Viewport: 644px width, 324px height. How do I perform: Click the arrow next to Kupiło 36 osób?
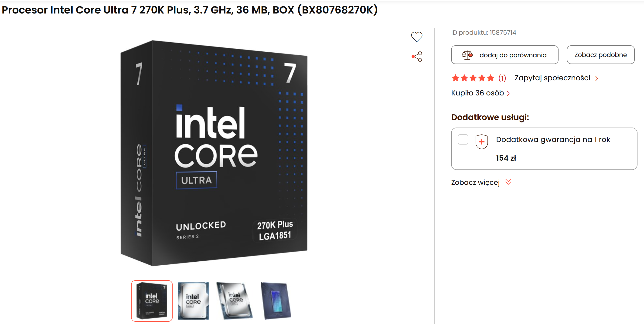[x=508, y=93]
